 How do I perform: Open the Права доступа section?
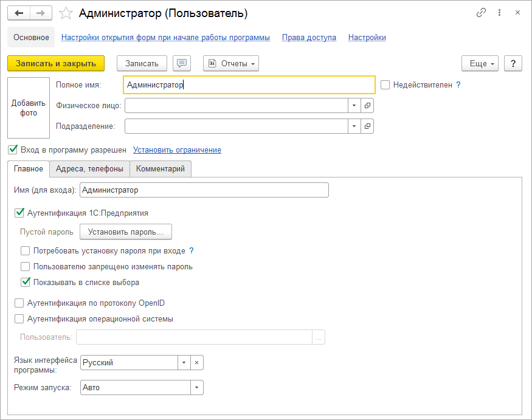[309, 37]
